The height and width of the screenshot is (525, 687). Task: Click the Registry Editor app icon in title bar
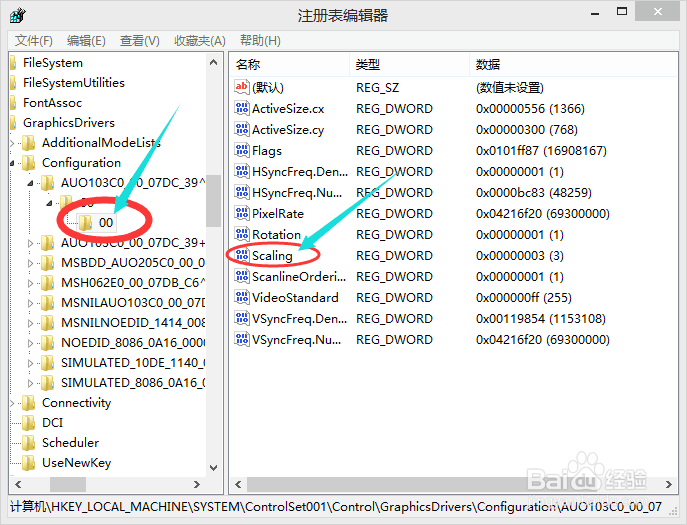point(18,16)
